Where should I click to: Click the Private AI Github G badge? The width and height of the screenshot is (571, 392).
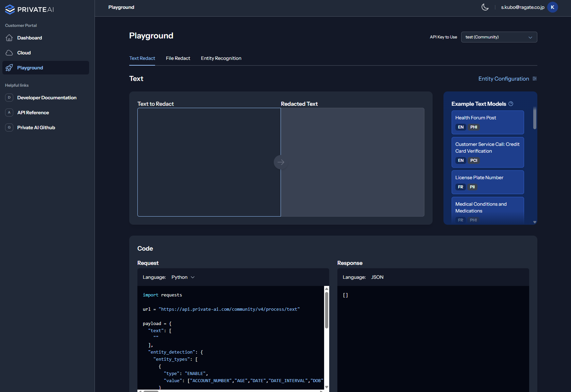pyautogui.click(x=9, y=127)
